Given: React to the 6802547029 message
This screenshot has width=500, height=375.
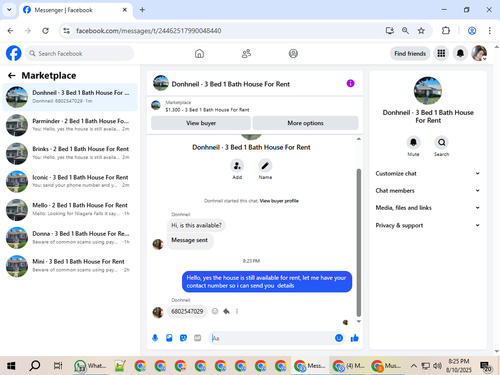Looking at the screenshot, I should [x=215, y=311].
